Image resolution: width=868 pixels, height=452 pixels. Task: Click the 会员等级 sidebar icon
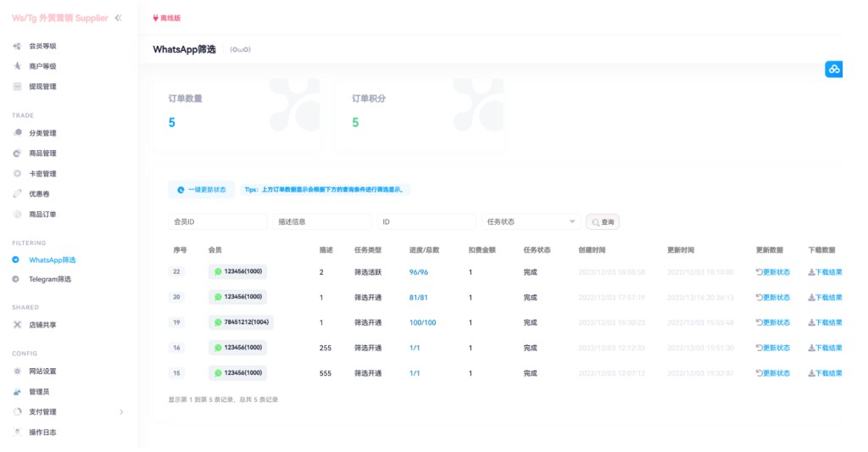click(x=17, y=46)
